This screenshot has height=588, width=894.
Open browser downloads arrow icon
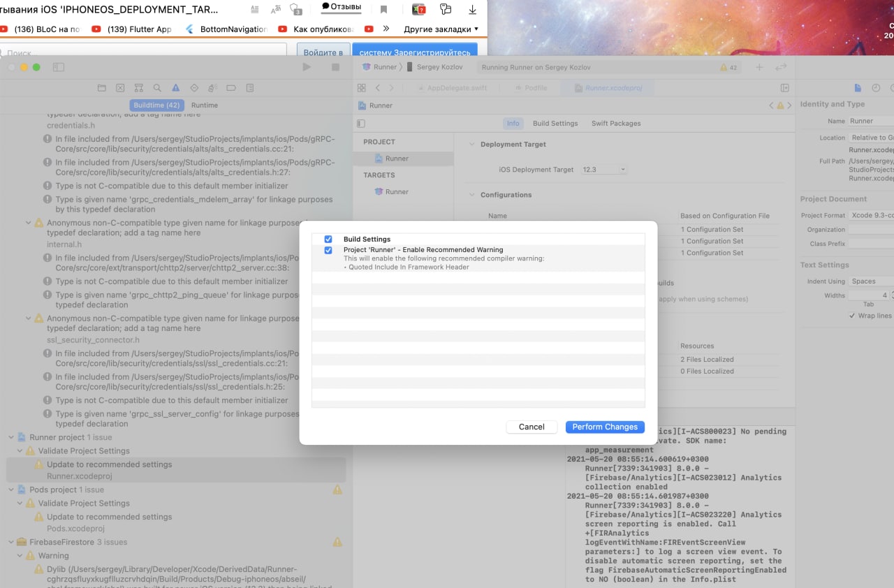coord(473,10)
